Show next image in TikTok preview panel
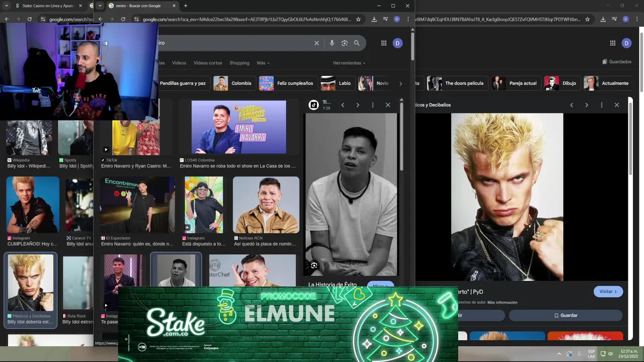The width and height of the screenshot is (644, 362). click(x=358, y=105)
